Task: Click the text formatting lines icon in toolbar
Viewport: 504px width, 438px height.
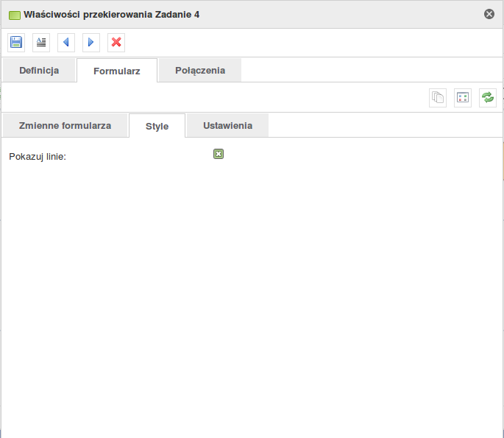Action: click(x=41, y=43)
